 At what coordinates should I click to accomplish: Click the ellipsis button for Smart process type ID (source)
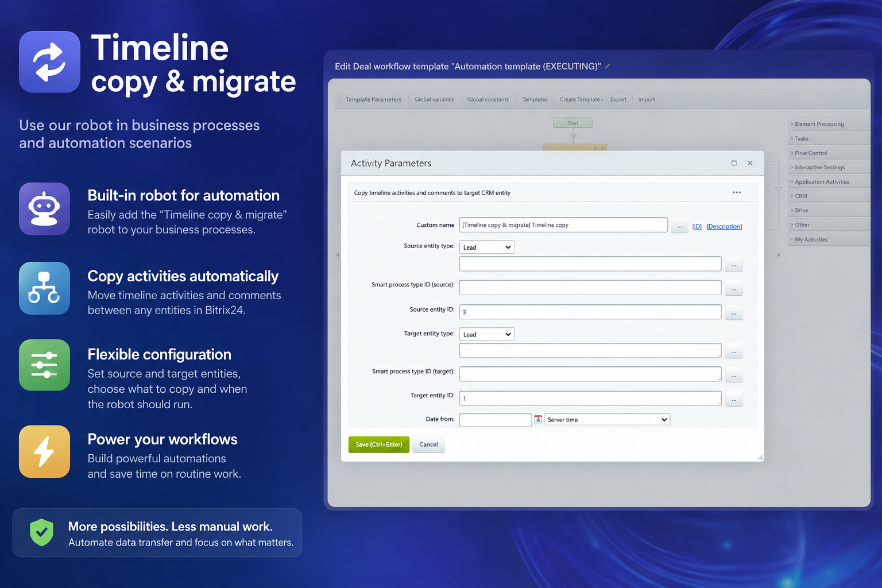coord(734,288)
